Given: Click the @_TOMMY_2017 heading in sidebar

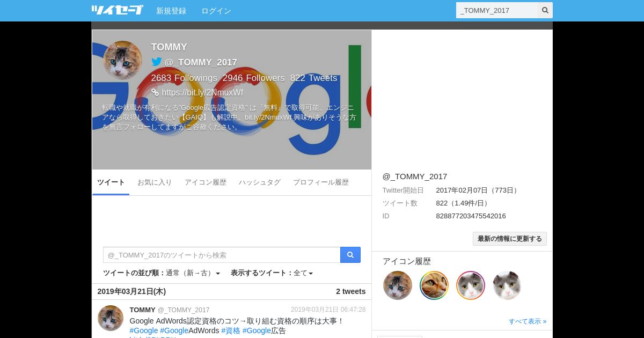Looking at the screenshot, I should point(415,176).
